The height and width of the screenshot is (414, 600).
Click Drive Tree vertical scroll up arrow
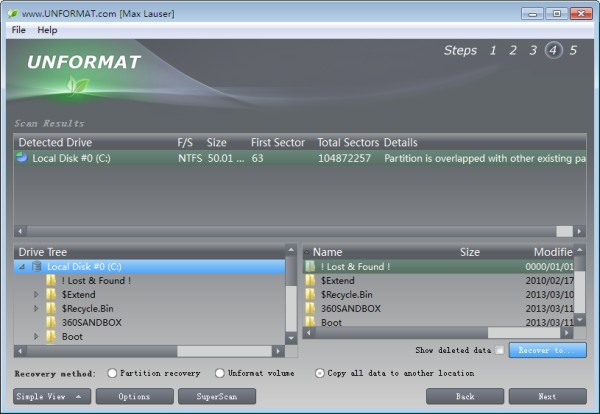coord(291,250)
